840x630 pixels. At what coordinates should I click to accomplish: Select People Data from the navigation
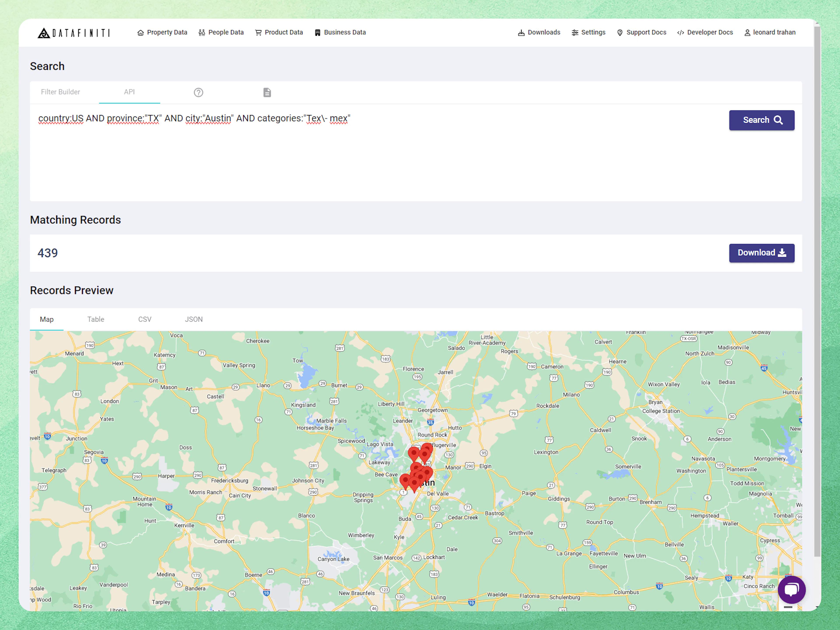tap(221, 32)
